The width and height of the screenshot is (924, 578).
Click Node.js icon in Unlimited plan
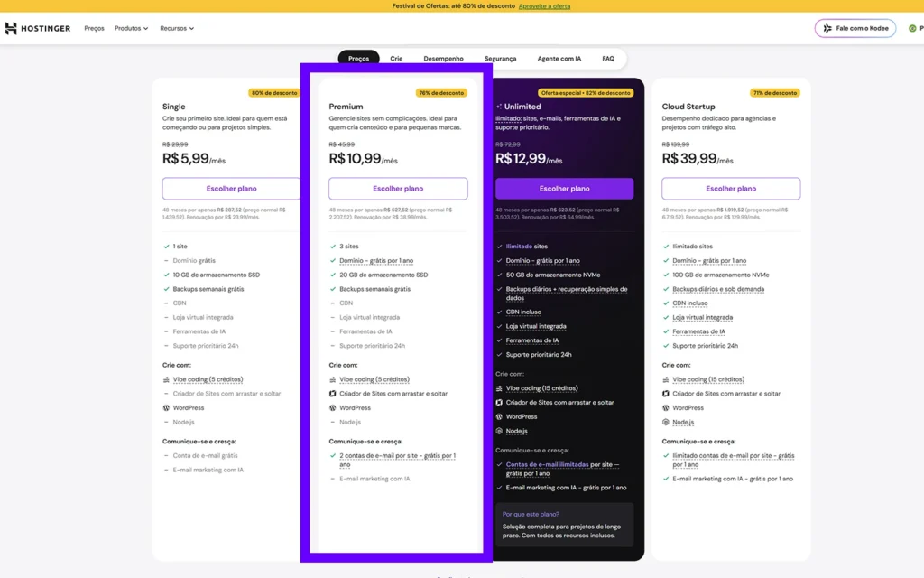[x=499, y=431]
